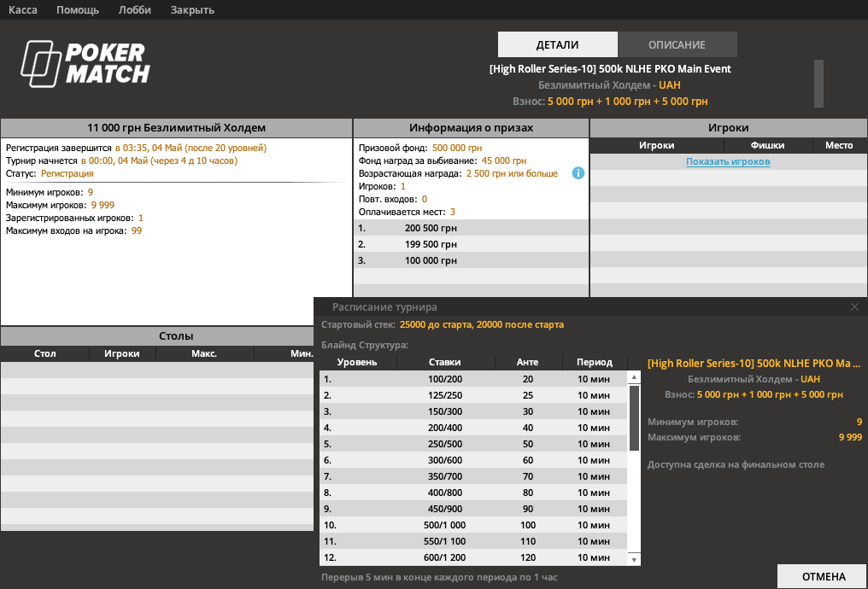
Task: Open the Касса menu
Action: point(22,10)
